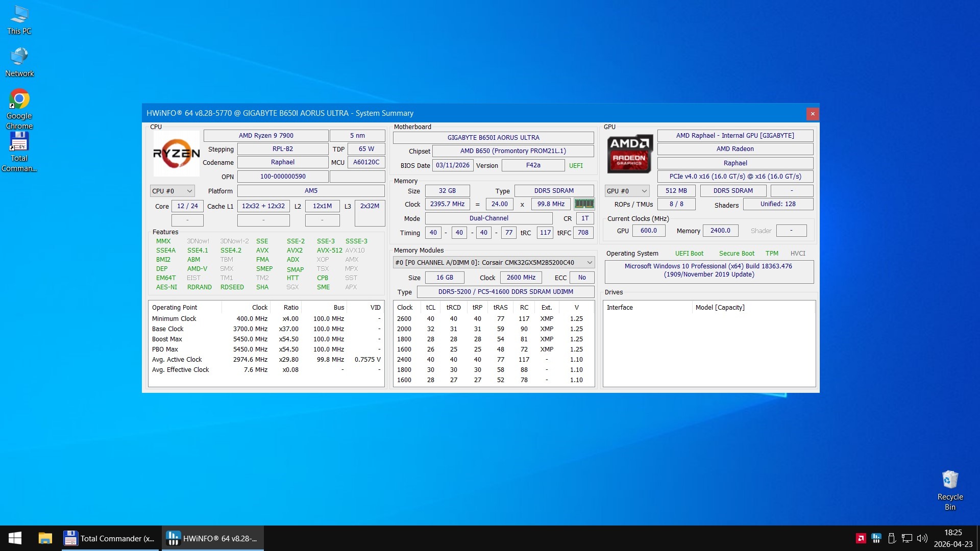Screen dimensions: 980x551
Task: Click the taskbar clock showing 18:25
Action: pyautogui.click(x=952, y=538)
